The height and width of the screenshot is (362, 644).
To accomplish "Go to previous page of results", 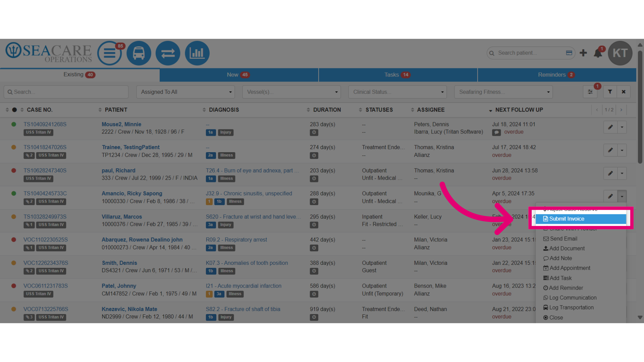I will coord(597,110).
